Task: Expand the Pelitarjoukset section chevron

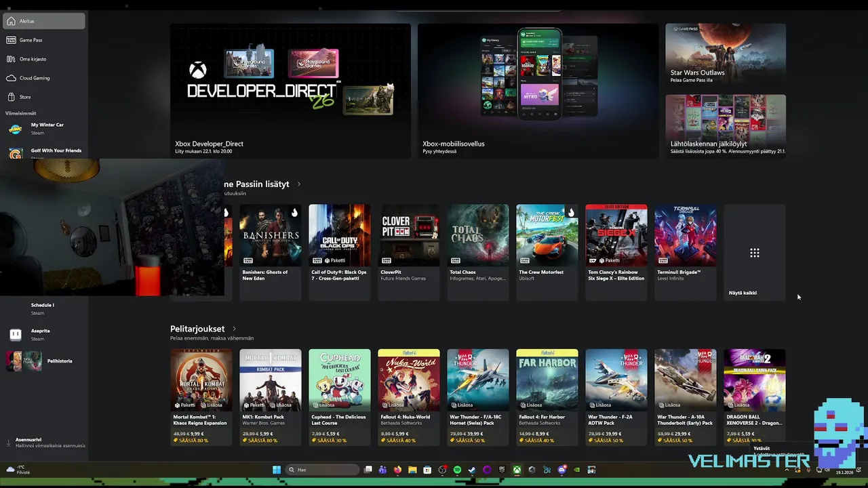Action: pyautogui.click(x=234, y=329)
